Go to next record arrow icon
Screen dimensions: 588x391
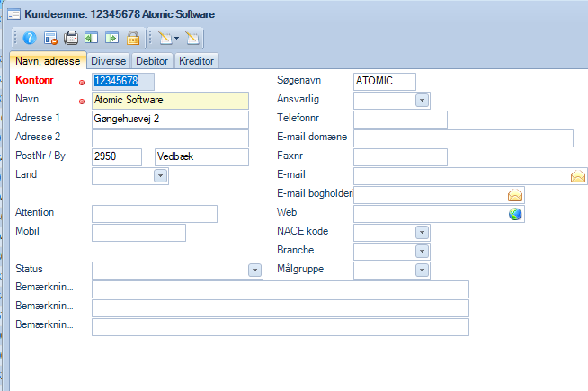[x=111, y=38]
